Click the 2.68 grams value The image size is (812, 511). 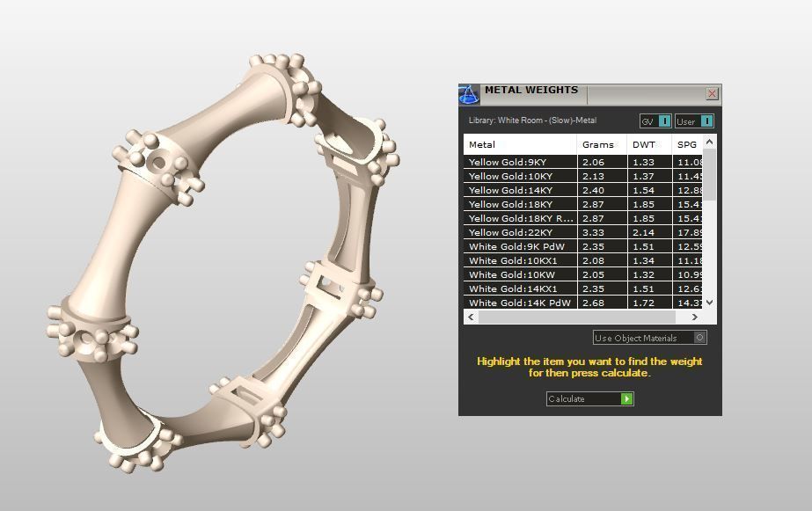pos(593,303)
